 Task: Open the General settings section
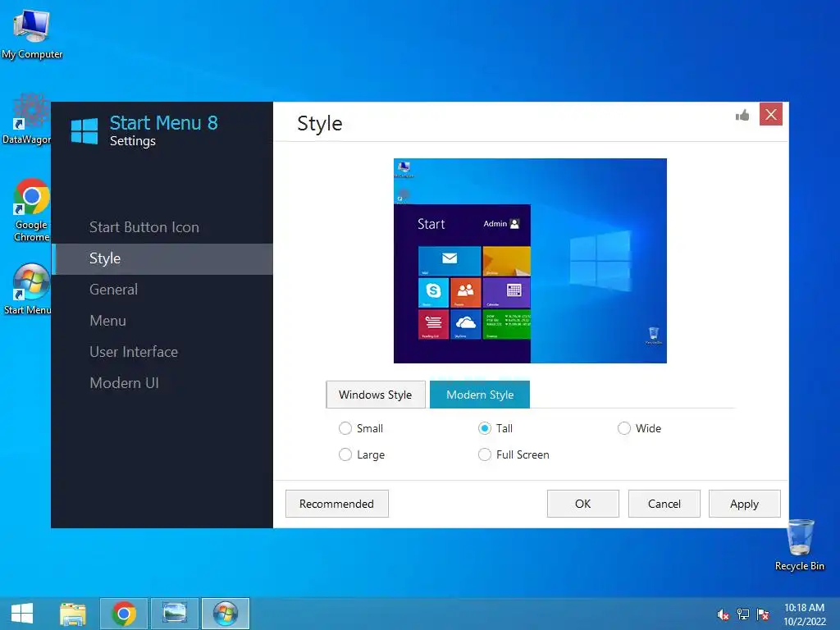(x=162, y=290)
